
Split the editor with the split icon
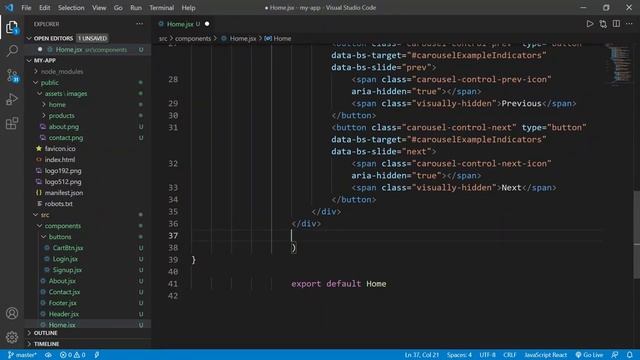point(616,24)
